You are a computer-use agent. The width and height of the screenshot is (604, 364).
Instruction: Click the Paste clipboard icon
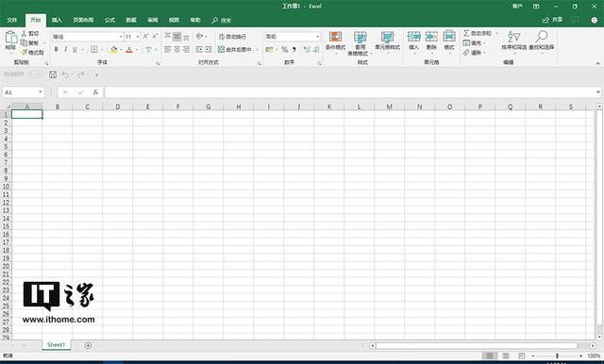tap(10, 38)
